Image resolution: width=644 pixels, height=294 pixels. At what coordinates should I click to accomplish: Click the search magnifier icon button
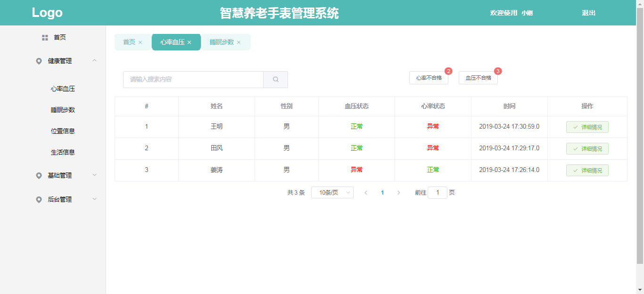[x=276, y=80]
